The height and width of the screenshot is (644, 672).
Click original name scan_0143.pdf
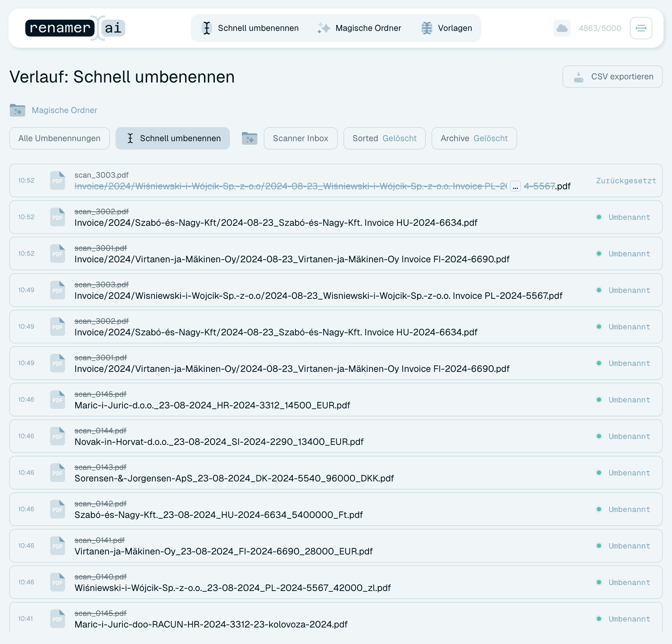(100, 467)
